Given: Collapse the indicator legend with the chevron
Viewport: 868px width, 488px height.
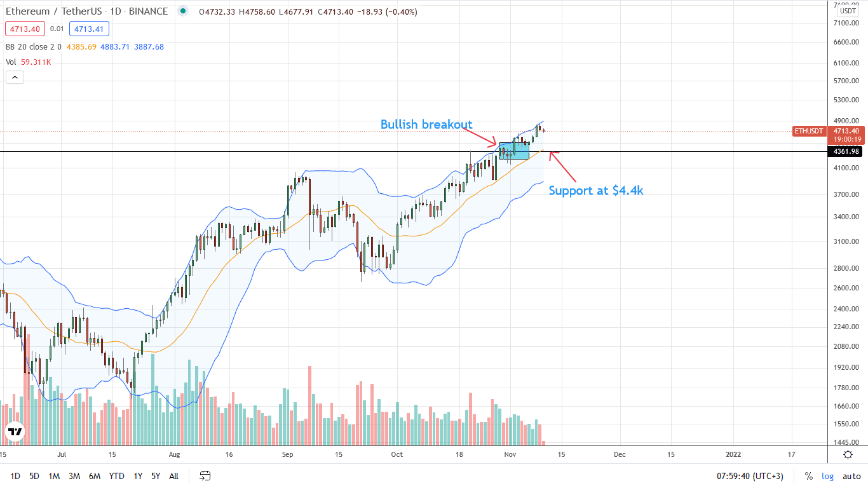Looking at the screenshot, I should pos(15,78).
